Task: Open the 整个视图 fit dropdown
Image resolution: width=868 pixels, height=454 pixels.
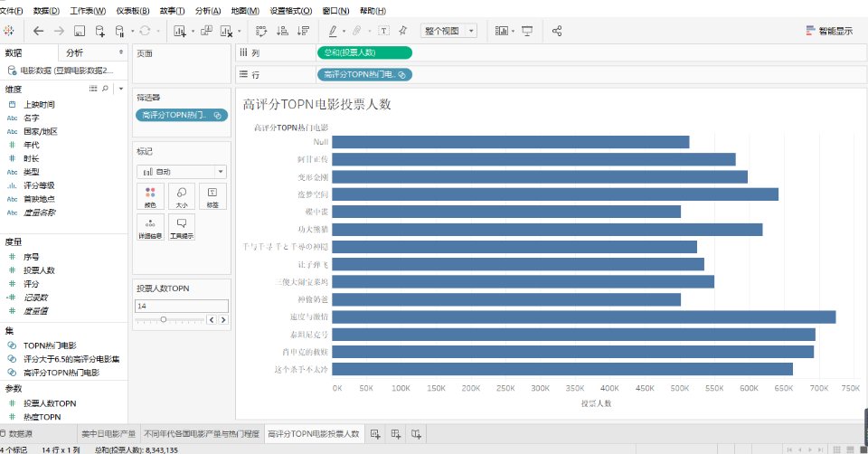Action: 448,31
